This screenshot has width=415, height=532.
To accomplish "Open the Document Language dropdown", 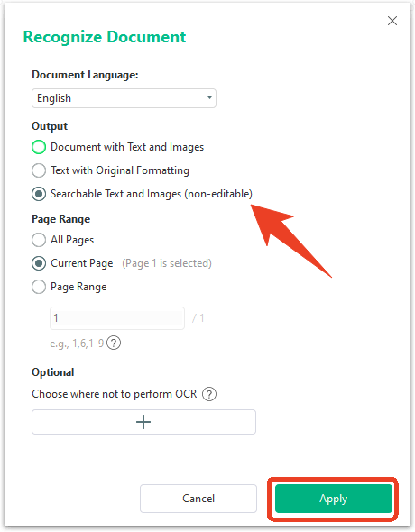I will coord(124,98).
